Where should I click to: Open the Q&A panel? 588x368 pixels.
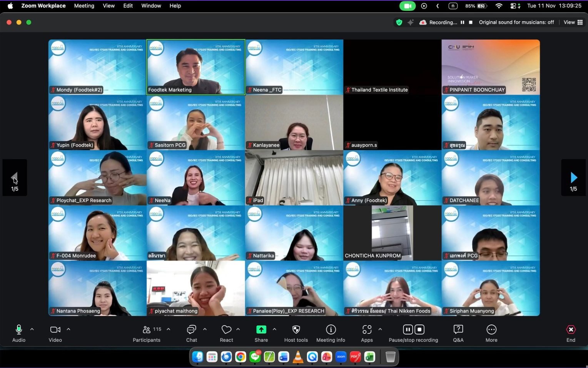click(x=458, y=330)
